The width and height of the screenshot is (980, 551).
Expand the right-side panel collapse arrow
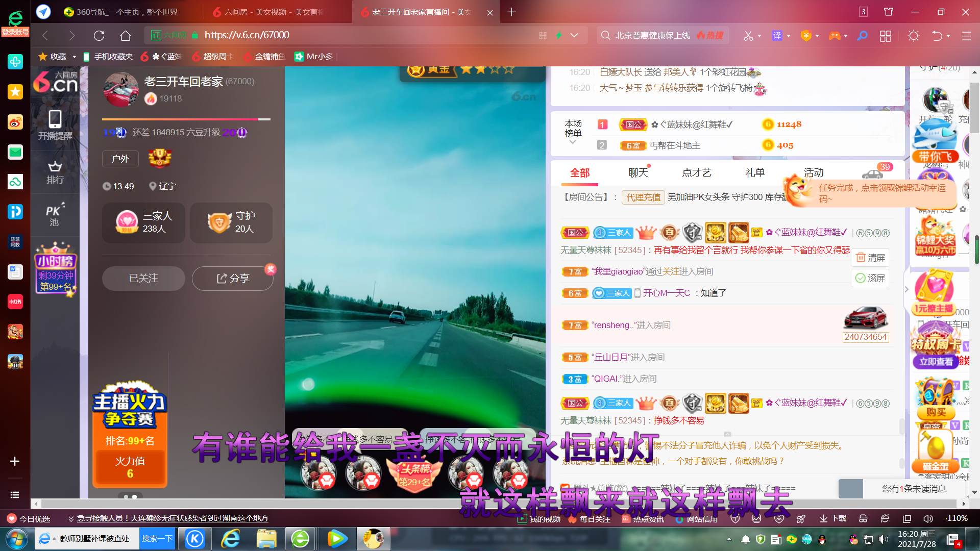[906, 289]
